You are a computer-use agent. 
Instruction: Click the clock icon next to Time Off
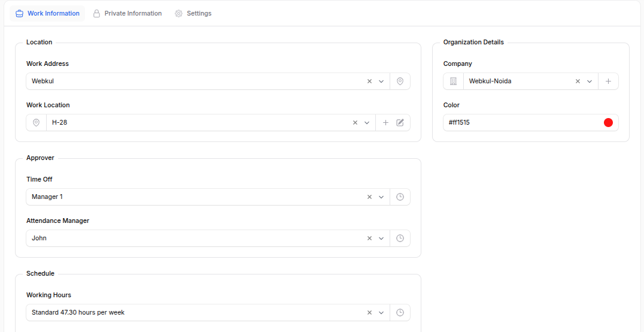click(400, 197)
